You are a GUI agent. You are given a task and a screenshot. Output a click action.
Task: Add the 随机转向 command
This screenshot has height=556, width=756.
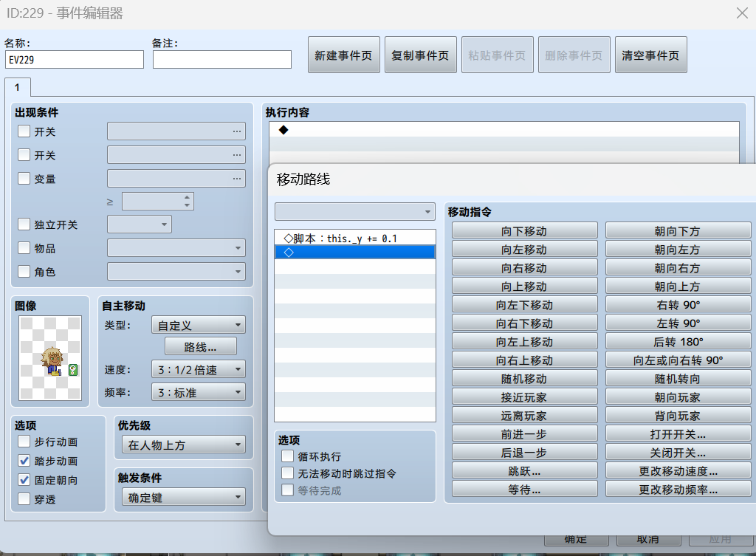[x=678, y=379]
